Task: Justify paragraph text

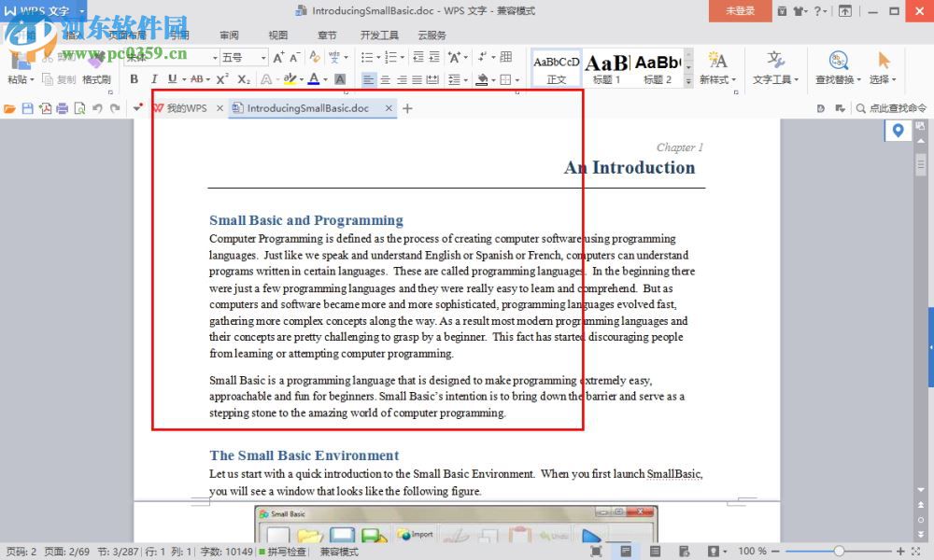Action: (x=417, y=79)
